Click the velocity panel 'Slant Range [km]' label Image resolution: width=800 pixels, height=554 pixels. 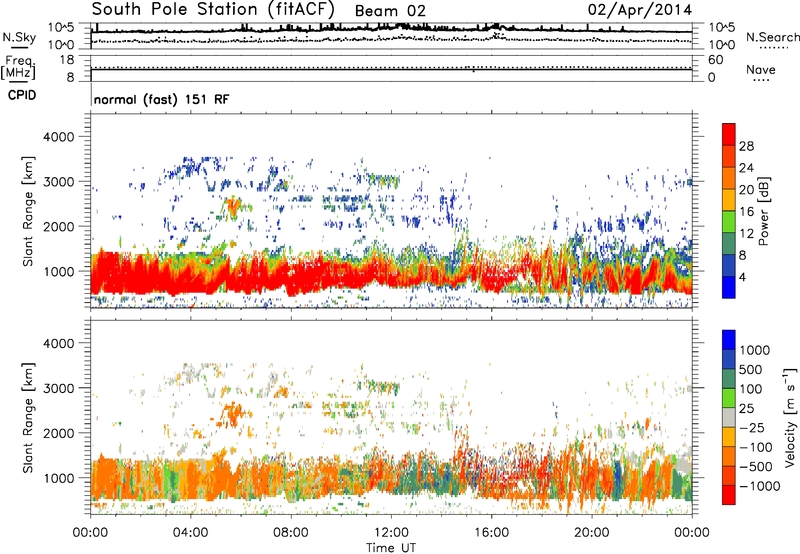coord(28,417)
